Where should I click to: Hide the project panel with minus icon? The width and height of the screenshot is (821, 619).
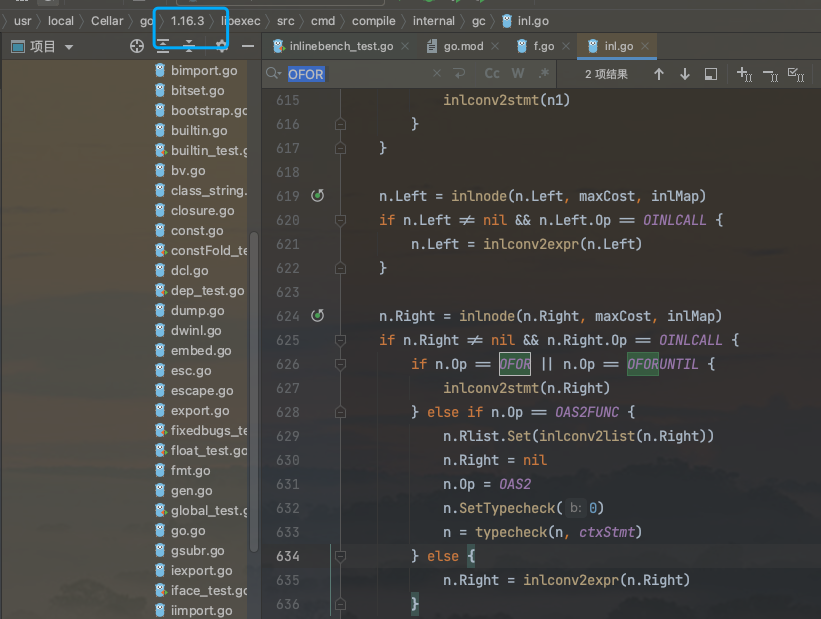coord(247,46)
